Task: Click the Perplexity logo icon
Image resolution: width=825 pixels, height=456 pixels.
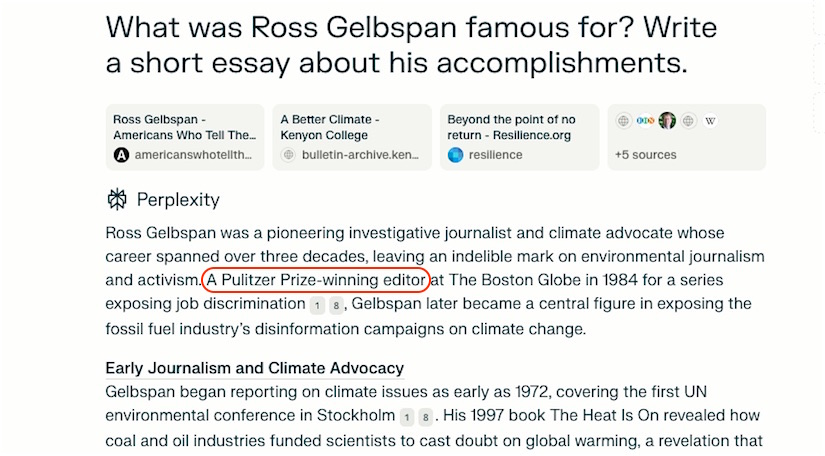Action: coord(117,200)
